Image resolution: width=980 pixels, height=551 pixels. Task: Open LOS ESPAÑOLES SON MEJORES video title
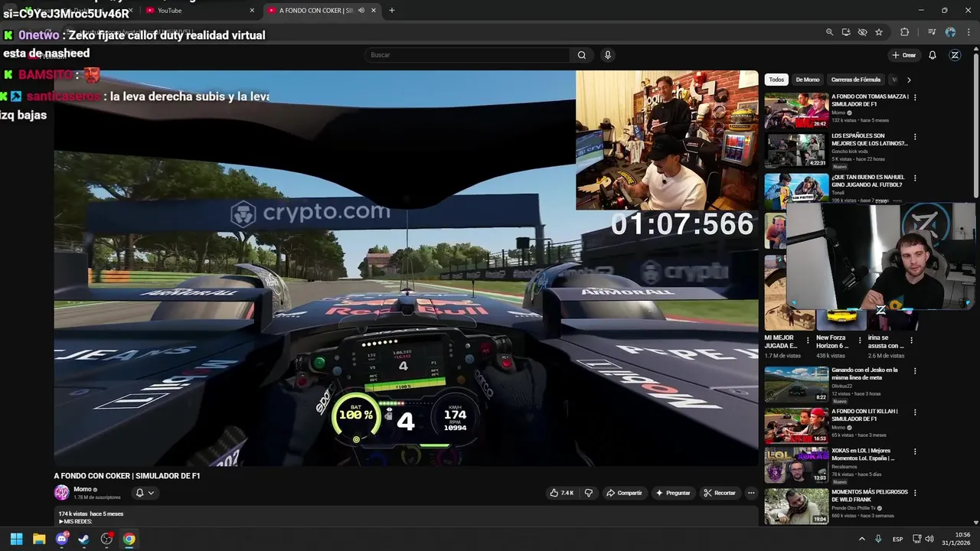tap(870, 139)
